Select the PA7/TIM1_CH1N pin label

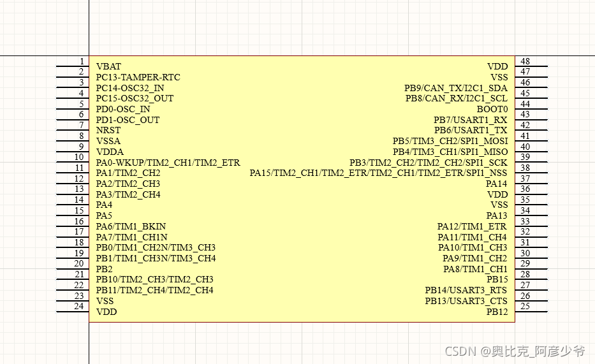click(x=131, y=237)
